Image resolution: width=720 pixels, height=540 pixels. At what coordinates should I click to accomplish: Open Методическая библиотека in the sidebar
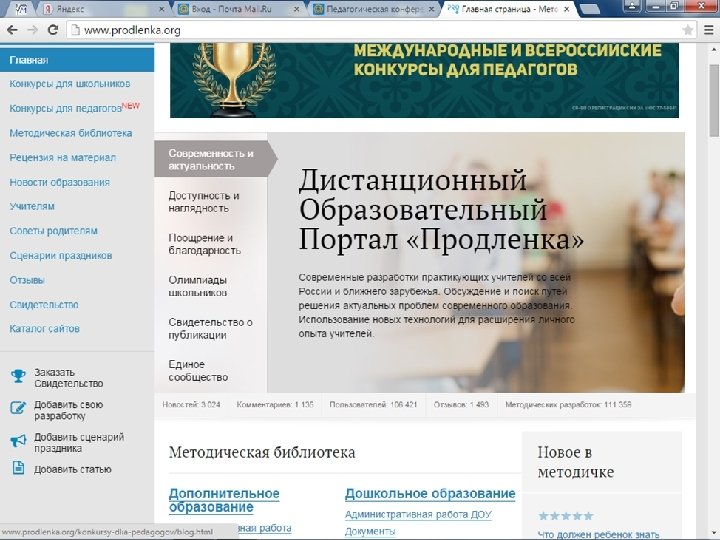pyautogui.click(x=71, y=133)
